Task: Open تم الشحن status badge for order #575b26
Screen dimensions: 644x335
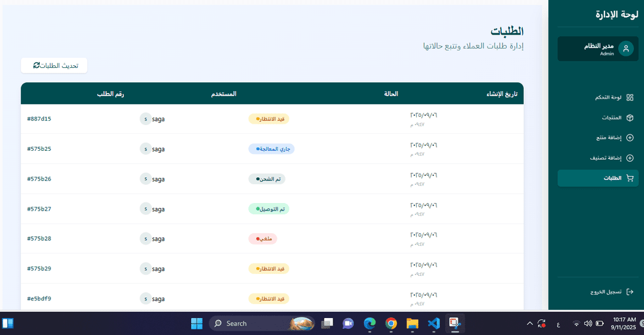Action: (267, 178)
